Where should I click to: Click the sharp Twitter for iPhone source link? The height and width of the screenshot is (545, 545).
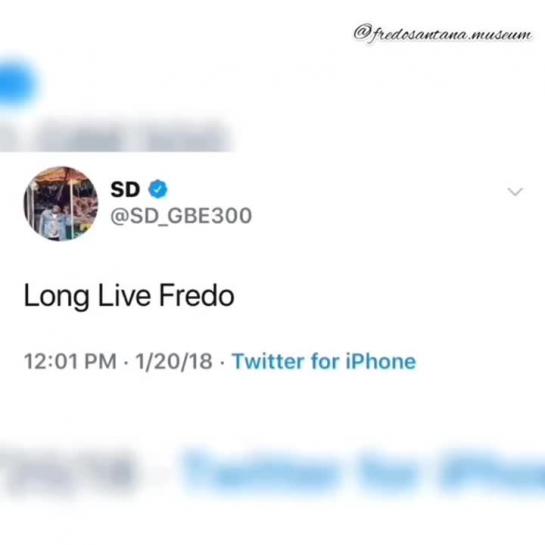click(x=324, y=361)
